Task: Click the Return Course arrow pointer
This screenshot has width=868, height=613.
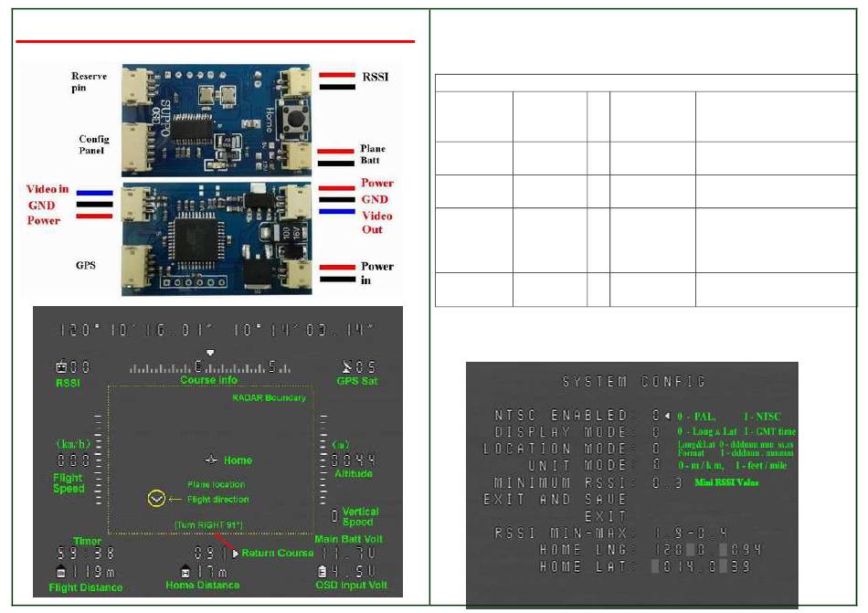Action: pyautogui.click(x=235, y=554)
